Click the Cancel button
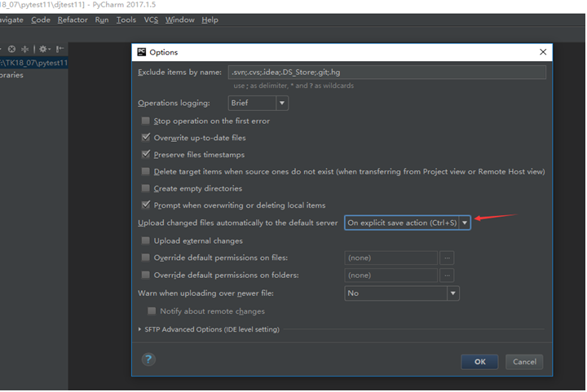 (524, 362)
